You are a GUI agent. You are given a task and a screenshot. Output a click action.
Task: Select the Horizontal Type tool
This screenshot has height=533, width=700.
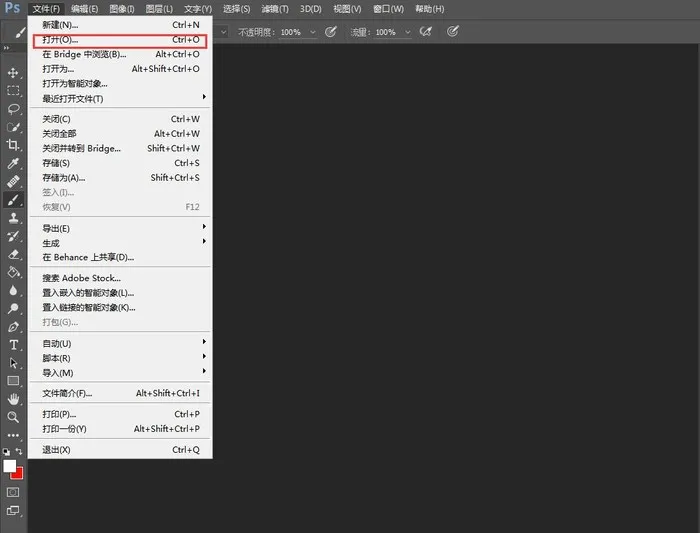[x=13, y=345]
